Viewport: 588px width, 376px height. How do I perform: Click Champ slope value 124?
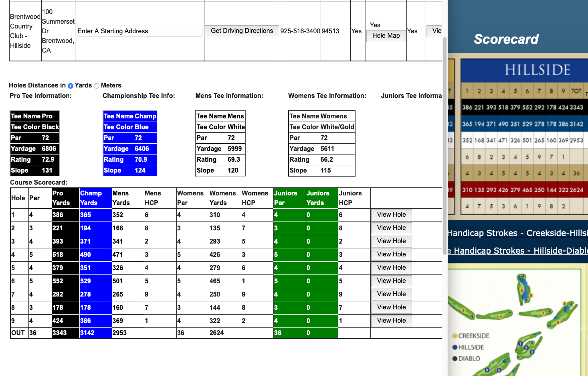pos(140,171)
